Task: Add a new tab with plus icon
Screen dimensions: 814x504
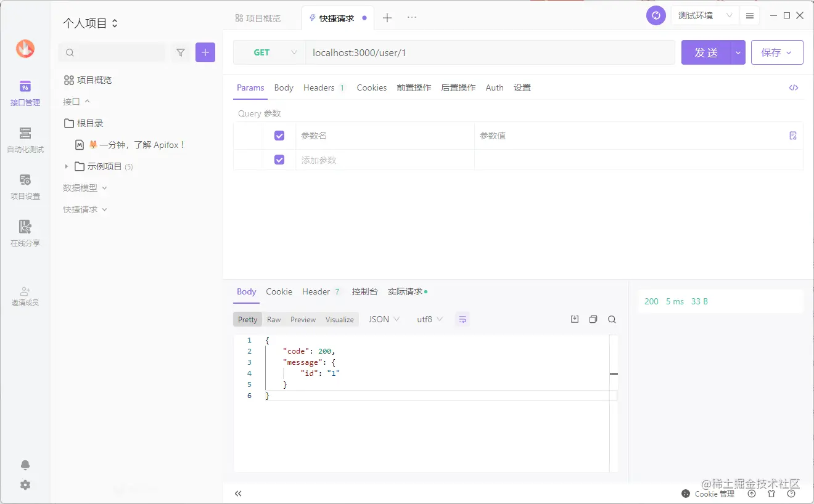Action: (387, 18)
